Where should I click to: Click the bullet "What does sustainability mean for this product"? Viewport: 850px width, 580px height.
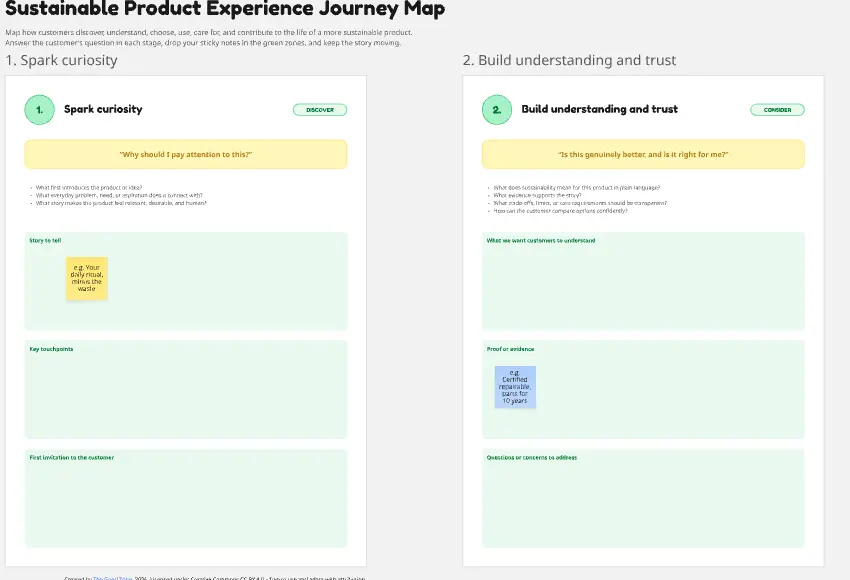click(x=577, y=188)
